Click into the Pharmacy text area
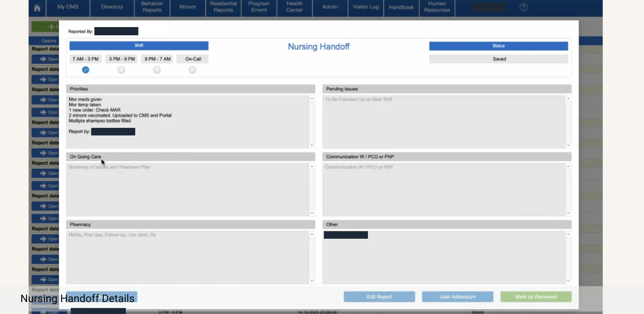Screen dimensions: 644x314 pos(188,257)
